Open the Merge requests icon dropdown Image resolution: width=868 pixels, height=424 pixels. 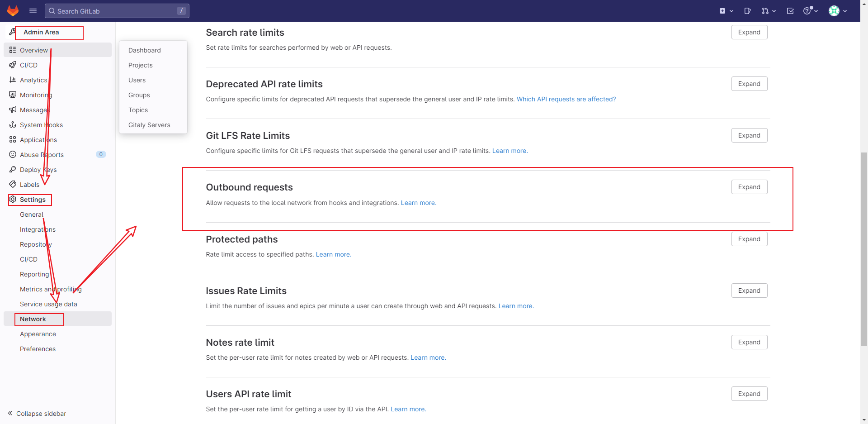768,11
